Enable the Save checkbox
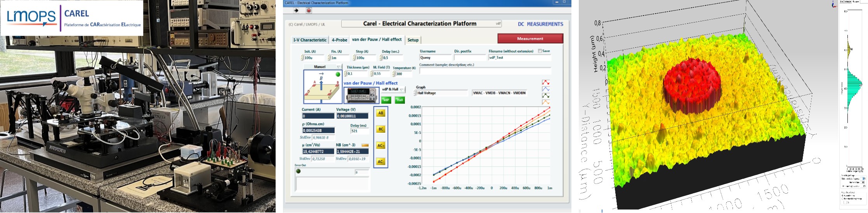868x213 pixels. [540, 51]
